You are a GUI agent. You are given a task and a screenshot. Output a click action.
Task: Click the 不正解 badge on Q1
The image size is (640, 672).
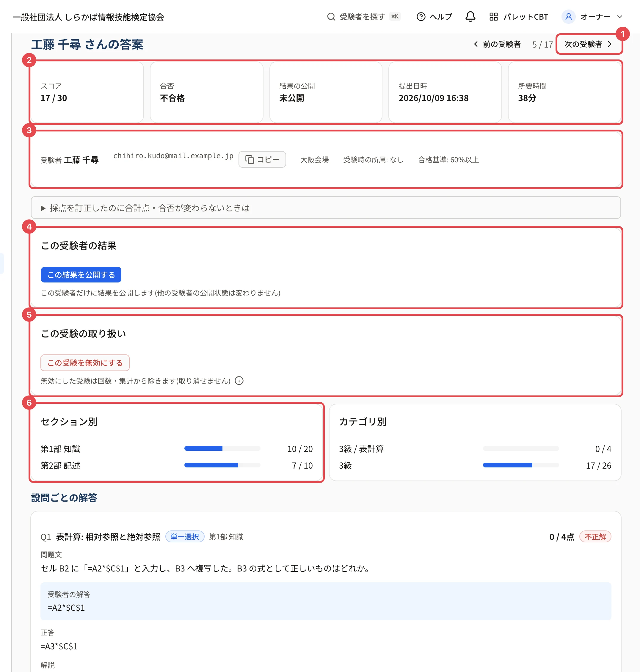(595, 537)
